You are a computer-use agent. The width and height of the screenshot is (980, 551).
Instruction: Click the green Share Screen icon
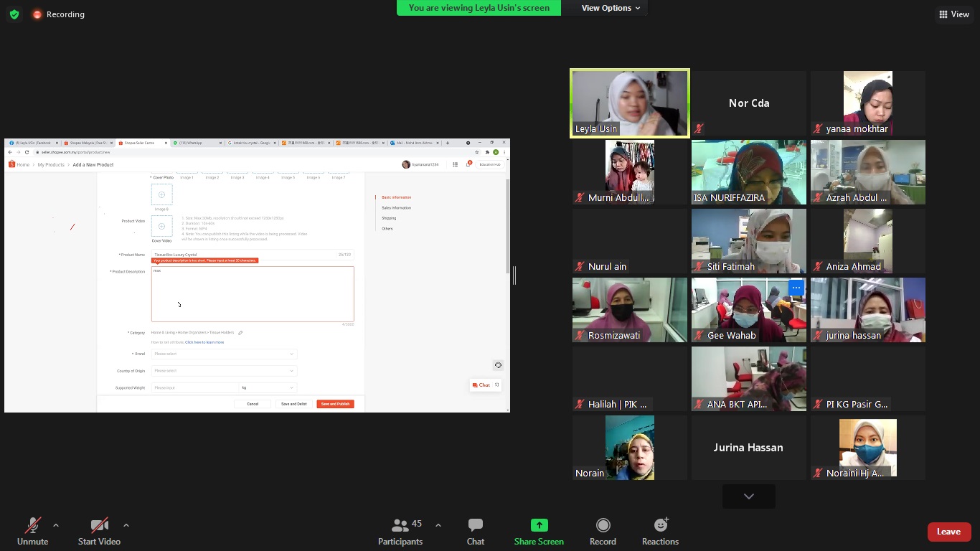click(539, 526)
